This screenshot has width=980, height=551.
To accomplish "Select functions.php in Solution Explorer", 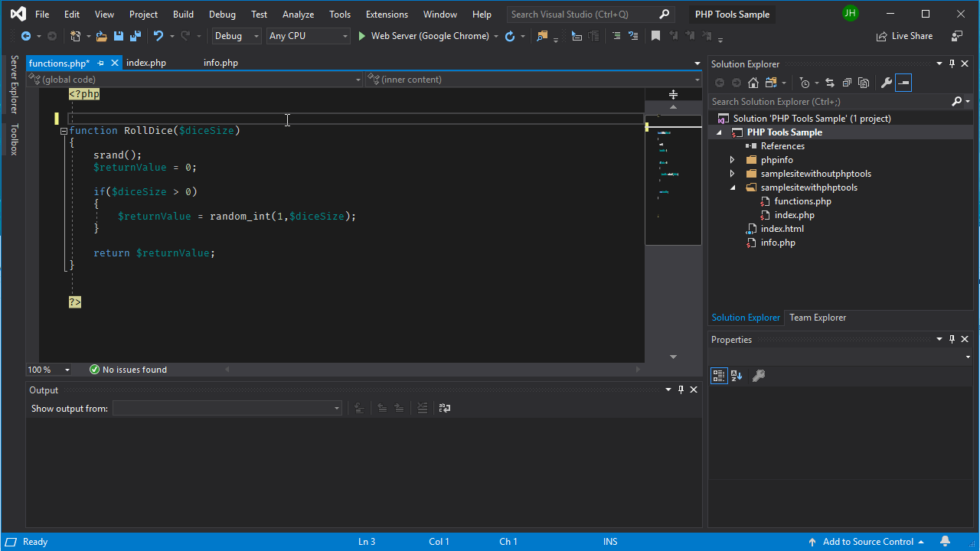I will click(x=802, y=201).
